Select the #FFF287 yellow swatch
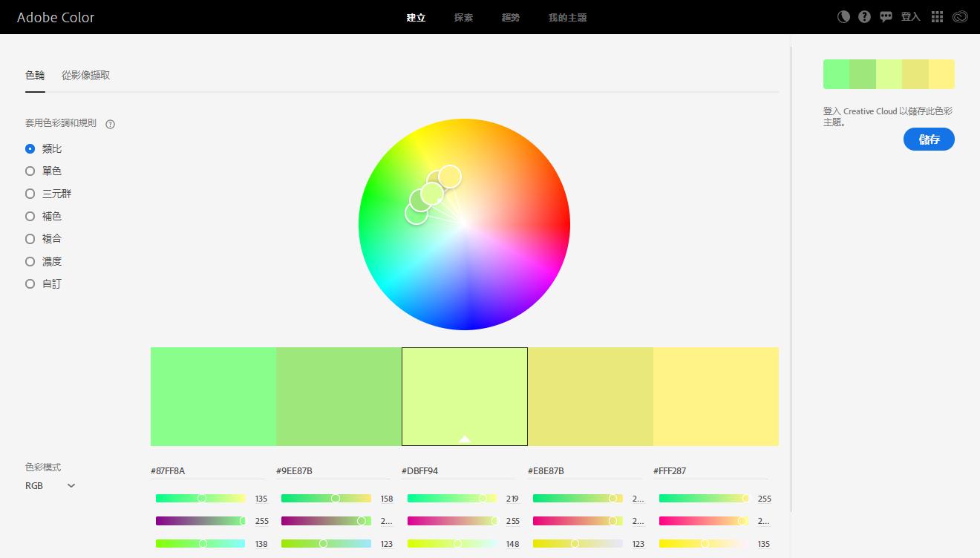980x558 pixels. (x=716, y=396)
